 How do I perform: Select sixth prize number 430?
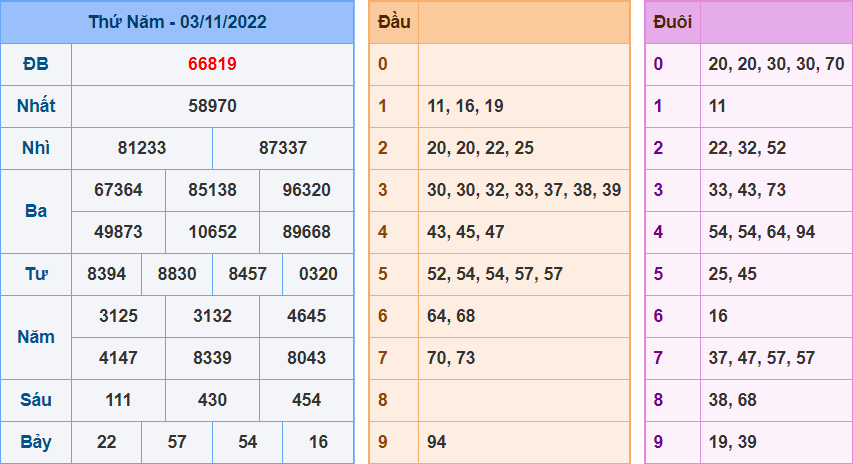coord(212,400)
